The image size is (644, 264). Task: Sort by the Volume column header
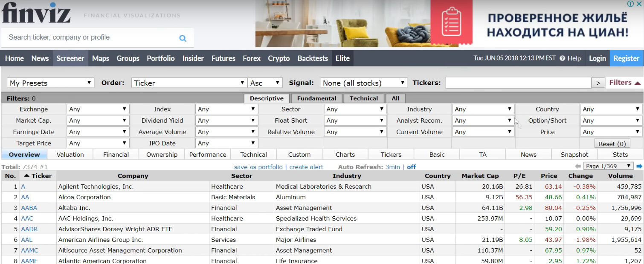pos(621,176)
